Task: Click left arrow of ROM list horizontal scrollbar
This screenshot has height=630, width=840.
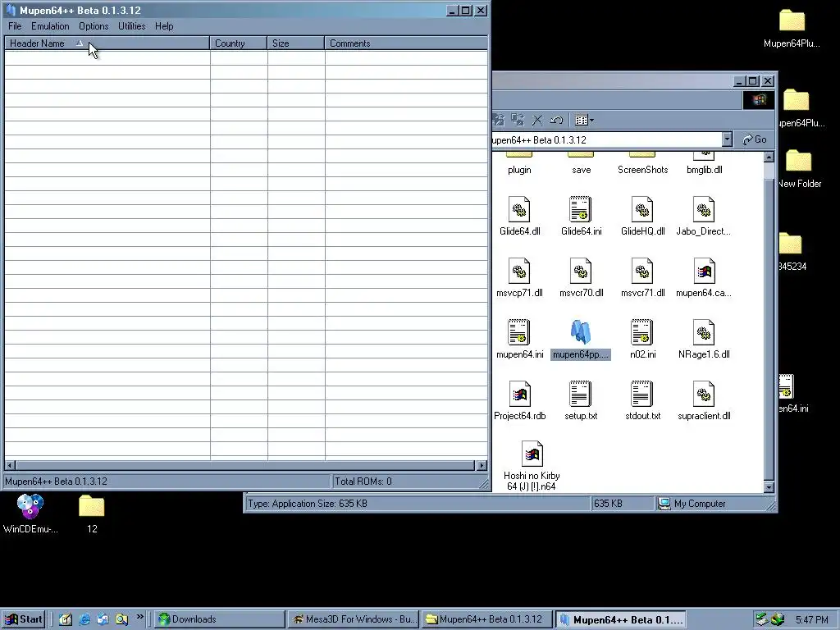Action: click(x=10, y=465)
